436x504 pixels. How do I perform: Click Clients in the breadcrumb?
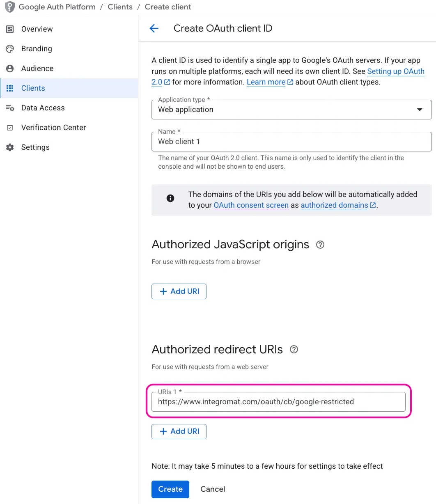tap(120, 7)
